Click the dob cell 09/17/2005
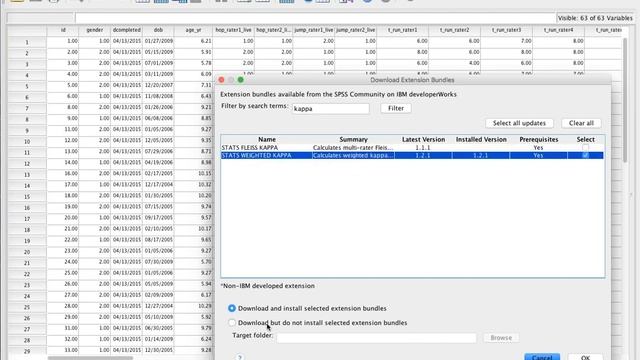The height and width of the screenshot is (360, 640). click(x=158, y=218)
